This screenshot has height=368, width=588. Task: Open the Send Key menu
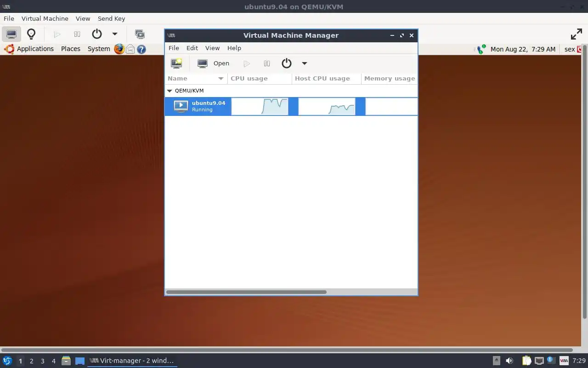coord(111,18)
